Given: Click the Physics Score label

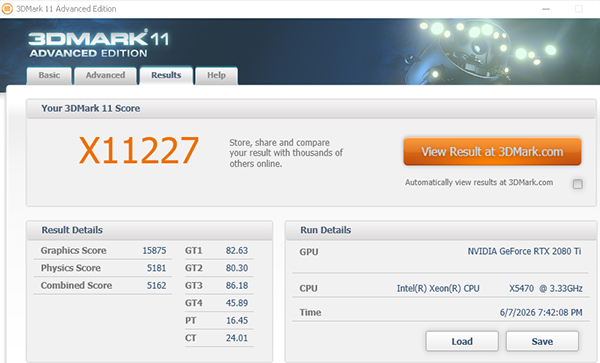Looking at the screenshot, I should pyautogui.click(x=70, y=268).
